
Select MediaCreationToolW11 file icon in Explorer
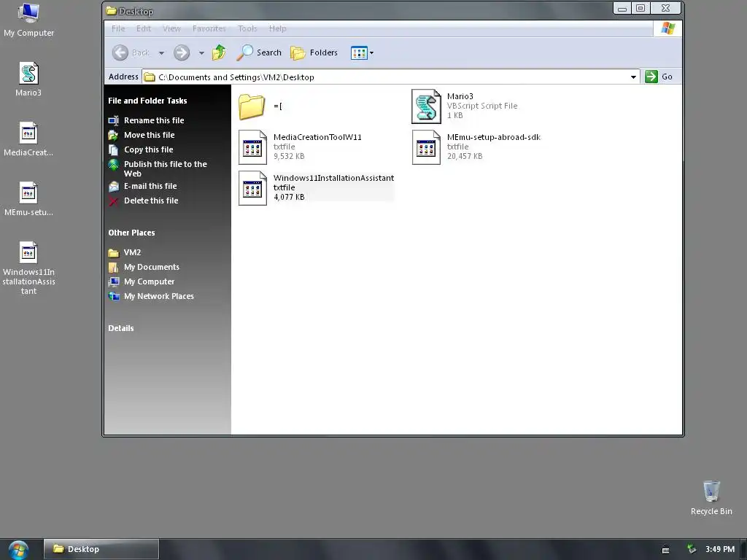pyautogui.click(x=252, y=147)
